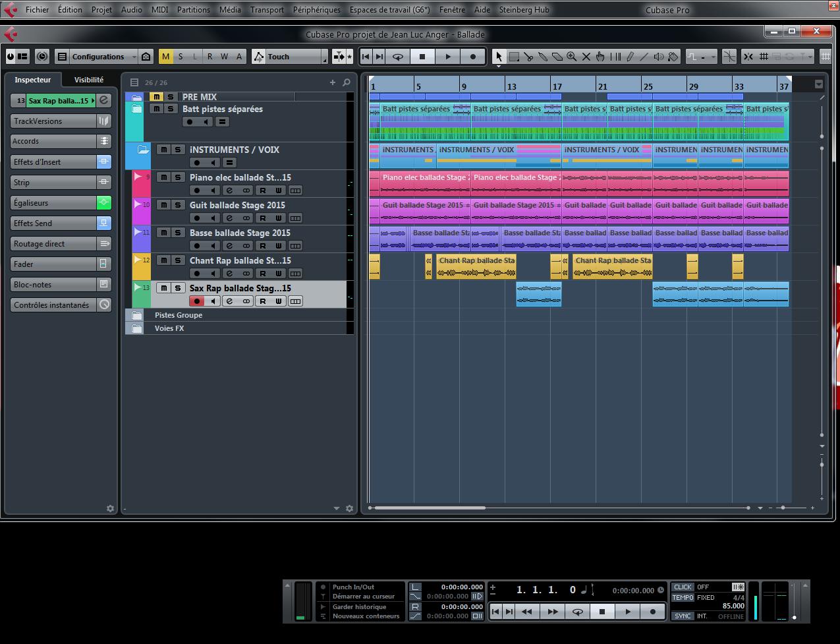Toggle Read automation on Basse ballade track

click(x=262, y=246)
